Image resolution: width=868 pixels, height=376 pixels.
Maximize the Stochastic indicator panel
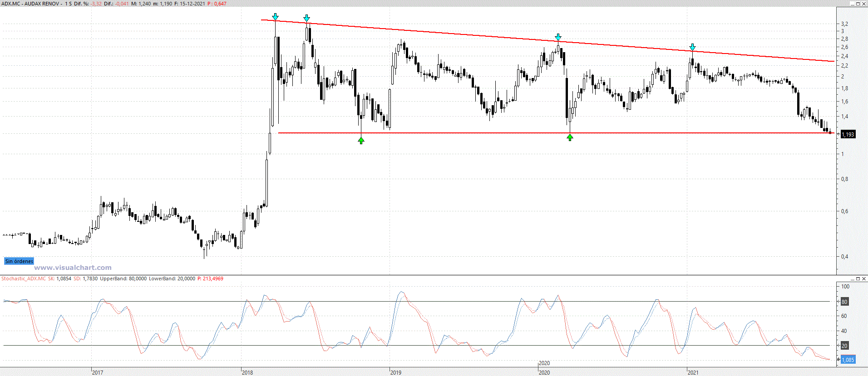tap(858, 278)
